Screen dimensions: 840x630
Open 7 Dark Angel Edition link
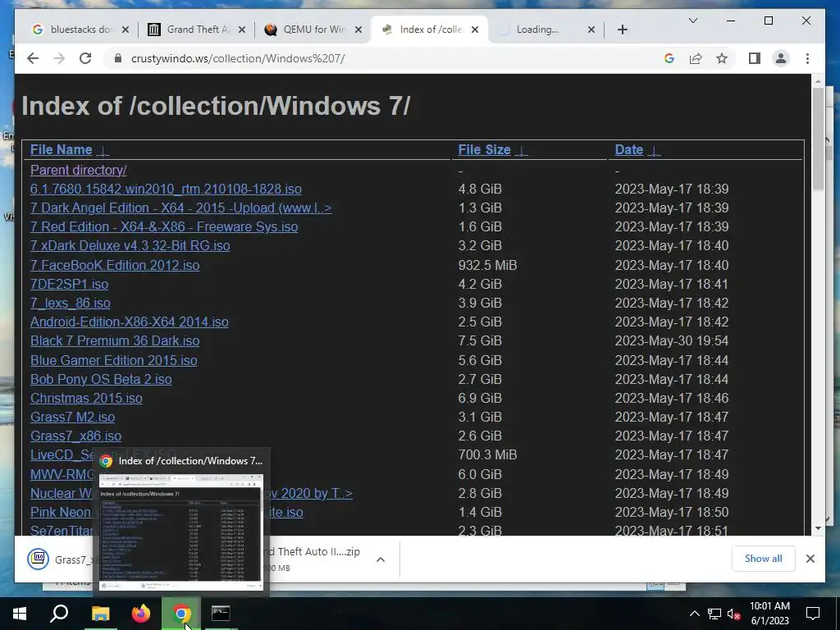[x=180, y=208]
